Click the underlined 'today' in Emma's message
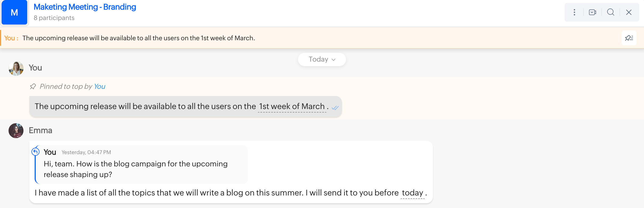This screenshot has height=208, width=644. tap(412, 193)
